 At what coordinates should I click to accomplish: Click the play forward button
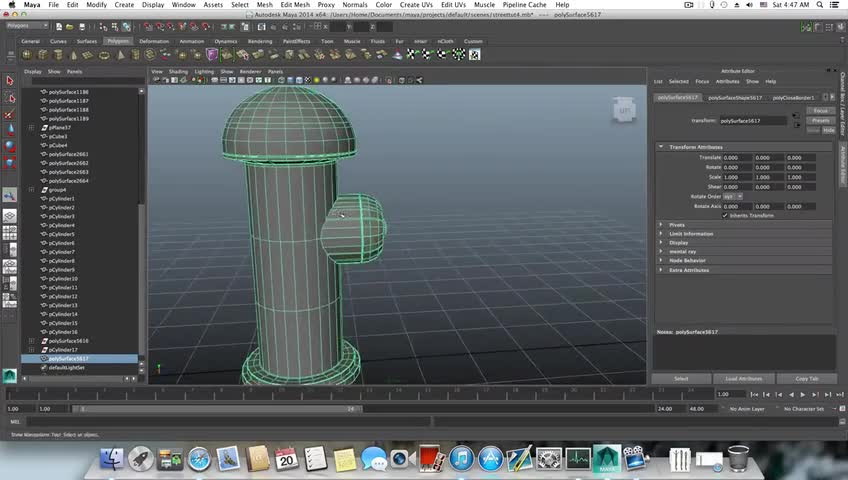[802, 395]
